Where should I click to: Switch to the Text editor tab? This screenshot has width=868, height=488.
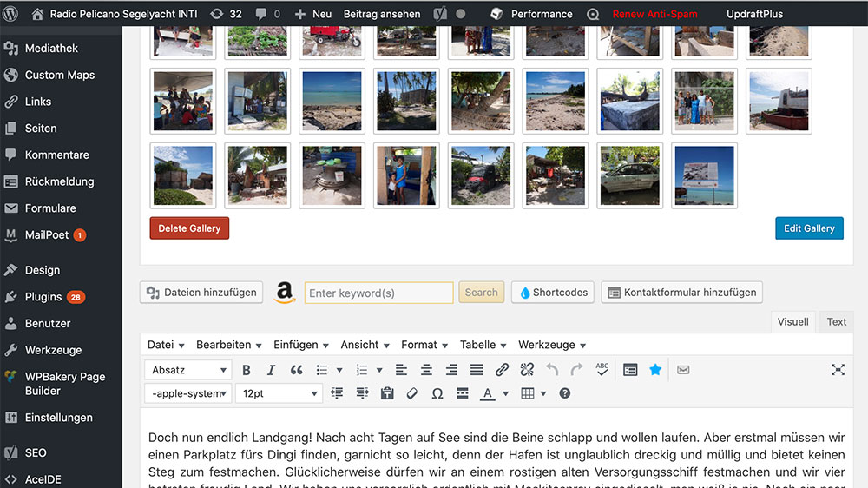coord(837,322)
